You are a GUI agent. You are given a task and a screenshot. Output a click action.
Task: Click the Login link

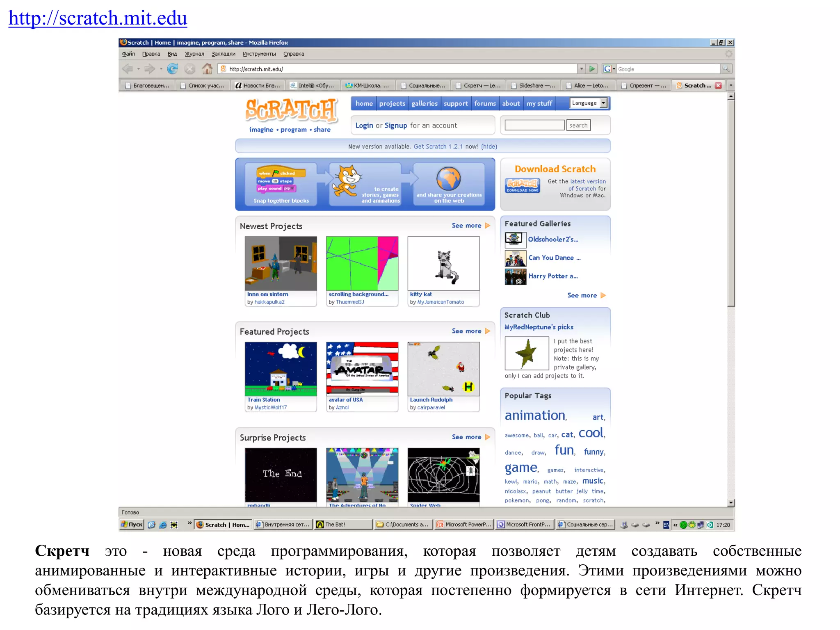(x=364, y=126)
